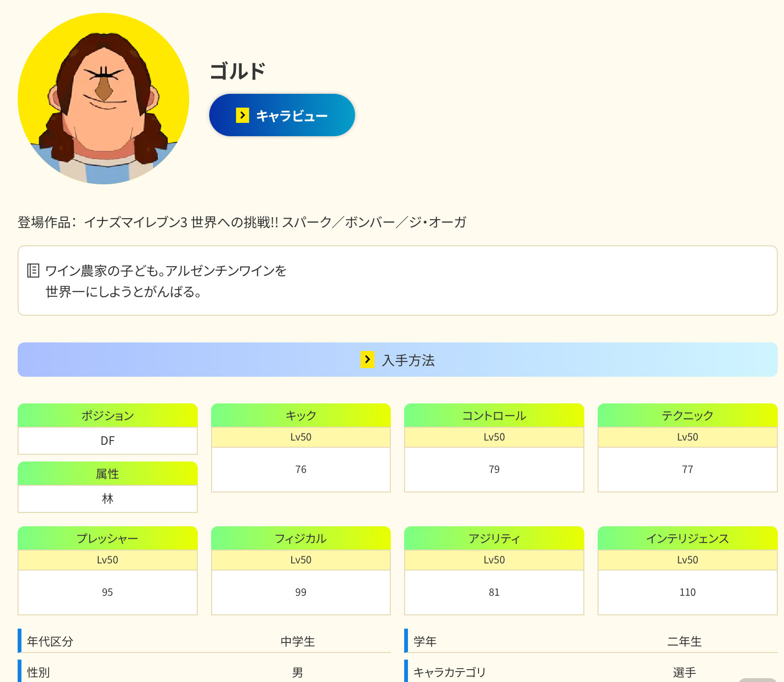Click the document icon in description box
Screen dimensions: 784x682
pos(33,271)
